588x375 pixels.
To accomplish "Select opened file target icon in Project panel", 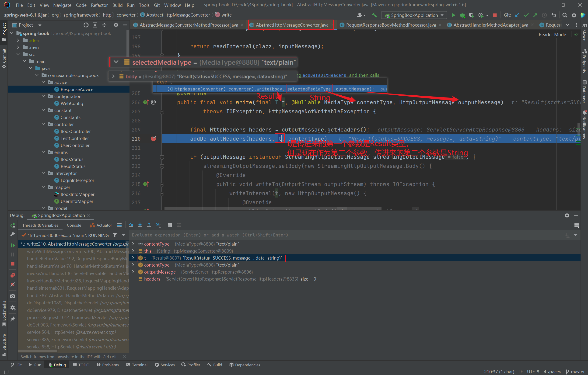I will [86, 25].
